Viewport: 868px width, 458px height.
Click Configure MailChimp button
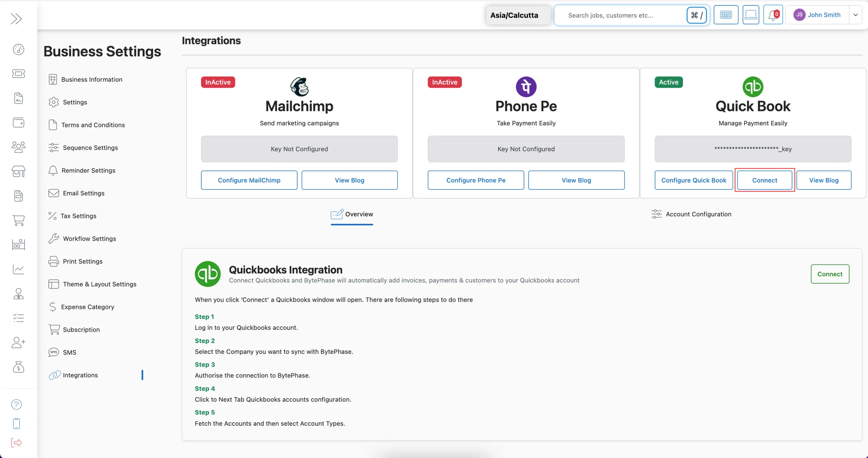249,180
